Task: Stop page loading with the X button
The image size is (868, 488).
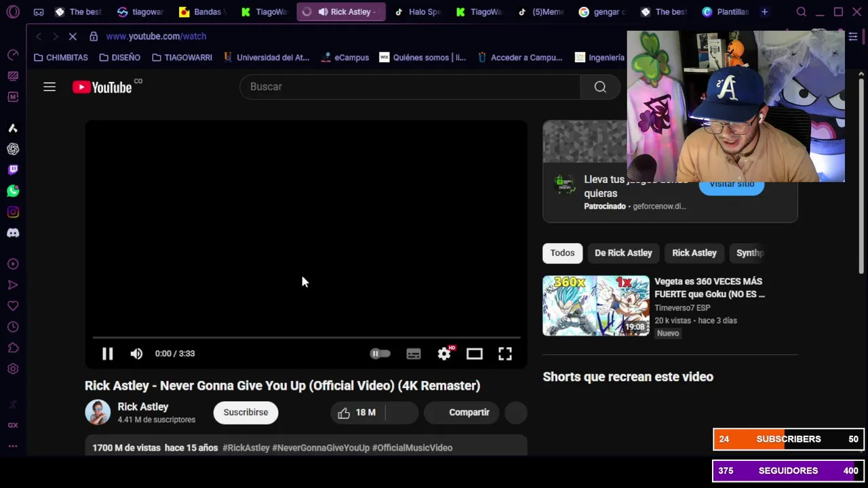Action: click(73, 36)
